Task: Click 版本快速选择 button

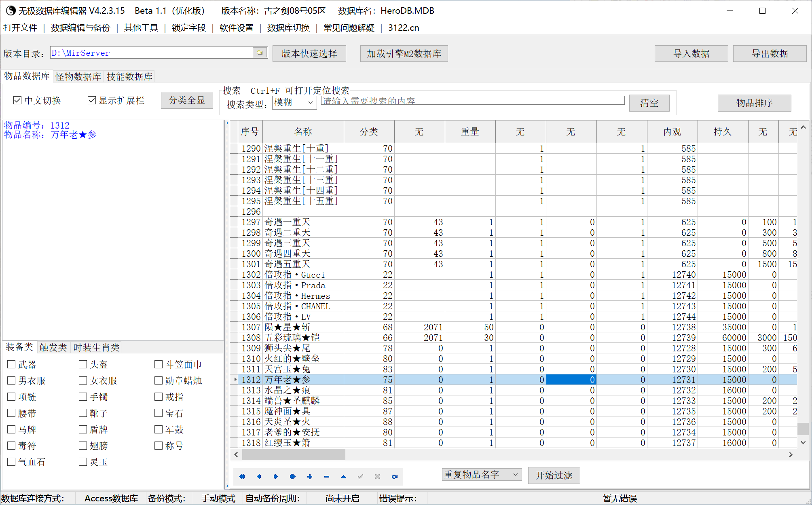Action: (309, 53)
